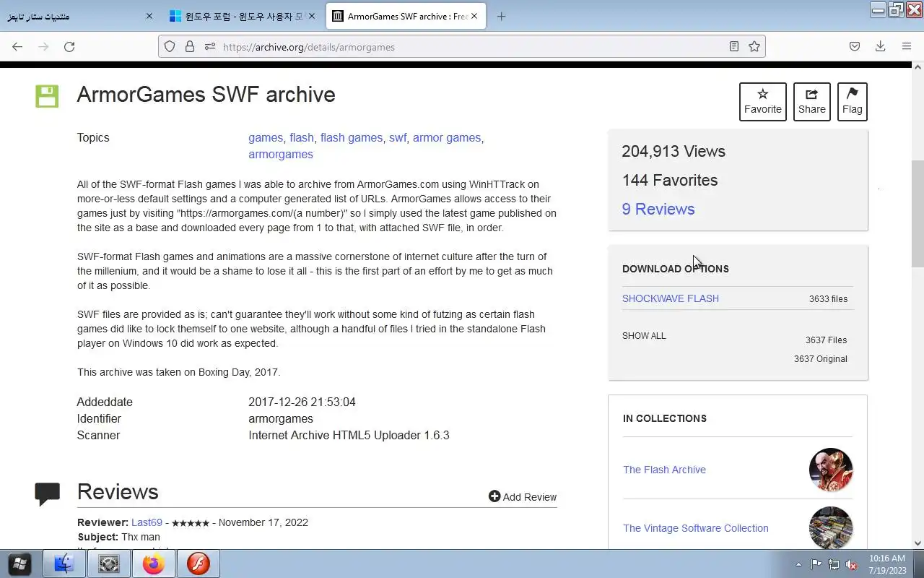Click the muted volume tray icon
This screenshot has height=578, width=924.
852,564
